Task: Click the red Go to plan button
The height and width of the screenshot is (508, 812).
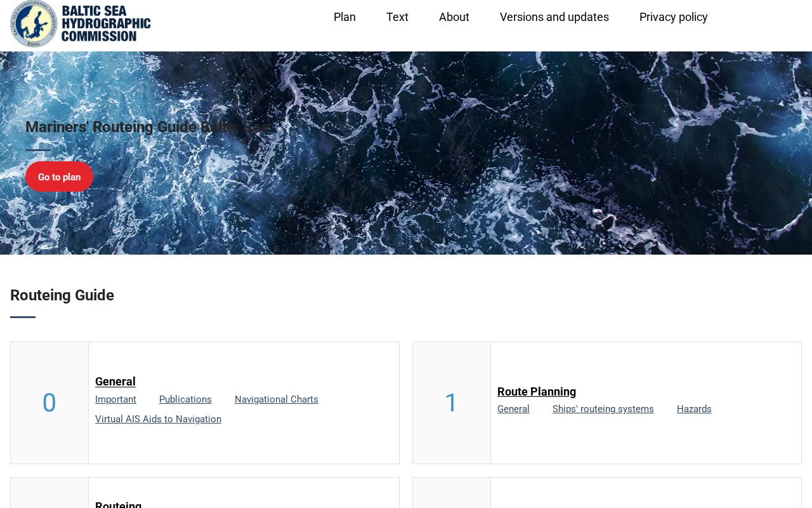Action: click(x=60, y=177)
